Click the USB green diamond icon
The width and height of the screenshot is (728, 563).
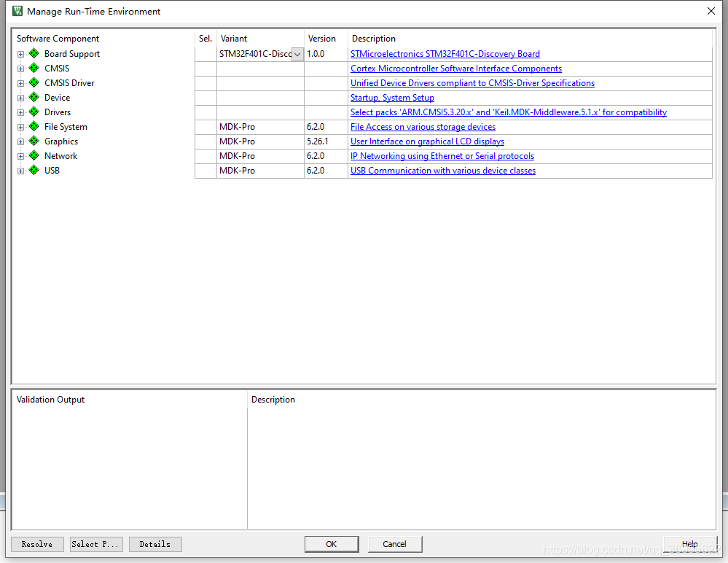pos(34,171)
